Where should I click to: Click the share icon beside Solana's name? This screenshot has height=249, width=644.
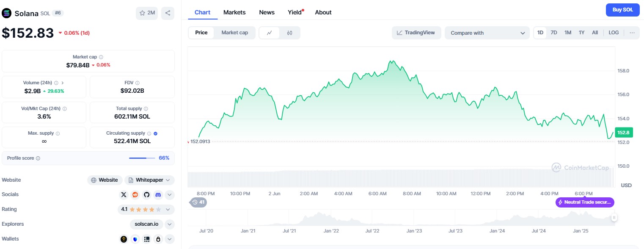168,13
